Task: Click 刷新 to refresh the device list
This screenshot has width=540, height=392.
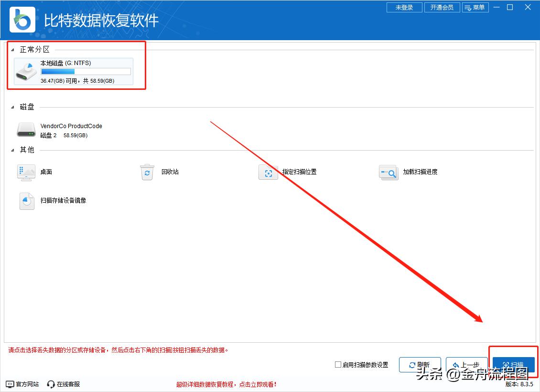Action: pos(420,364)
